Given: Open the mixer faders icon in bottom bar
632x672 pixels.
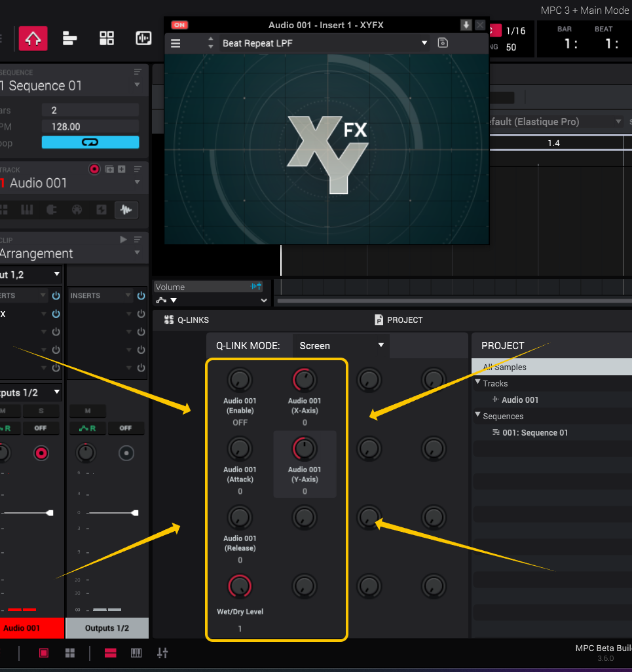Looking at the screenshot, I should coord(162,653).
